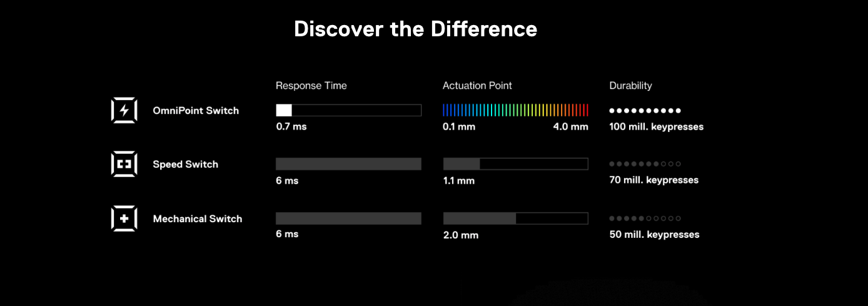The height and width of the screenshot is (306, 868).
Task: Click the Speed Switch response time bar
Action: (349, 164)
